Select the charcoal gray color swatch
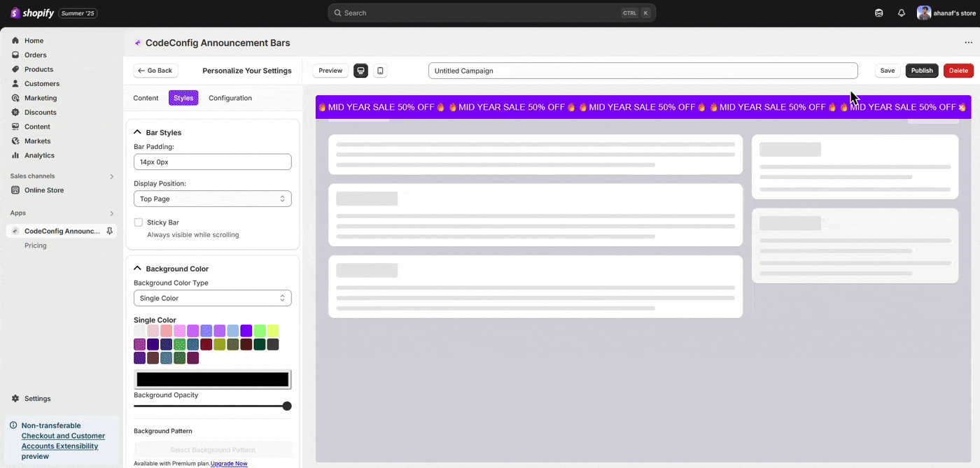The width and height of the screenshot is (980, 468). pos(273,344)
